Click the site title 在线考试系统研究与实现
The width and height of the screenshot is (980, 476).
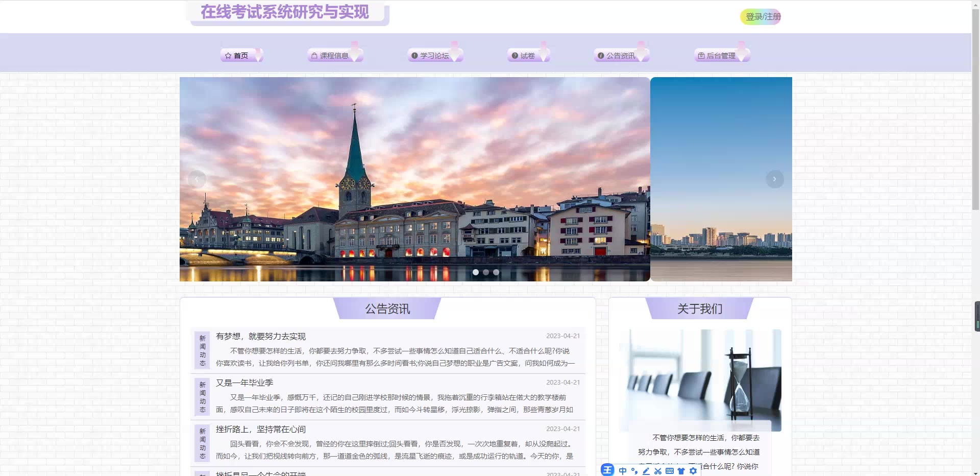tap(285, 12)
